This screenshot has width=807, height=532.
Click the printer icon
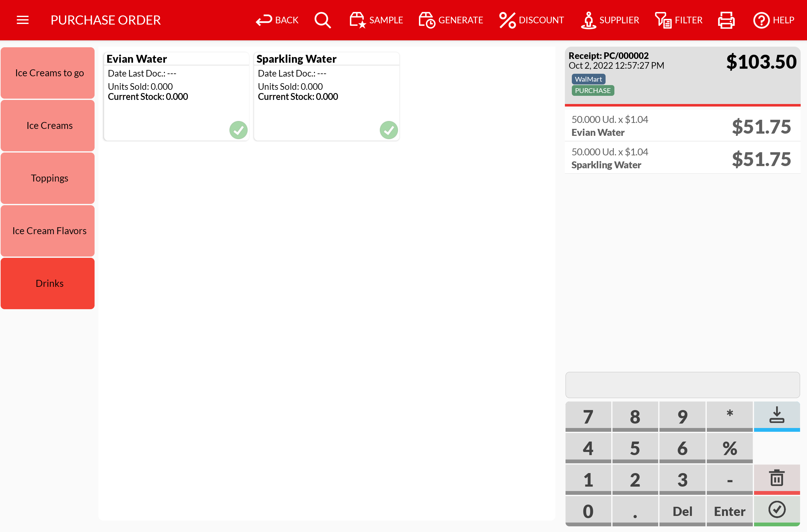pyautogui.click(x=726, y=20)
